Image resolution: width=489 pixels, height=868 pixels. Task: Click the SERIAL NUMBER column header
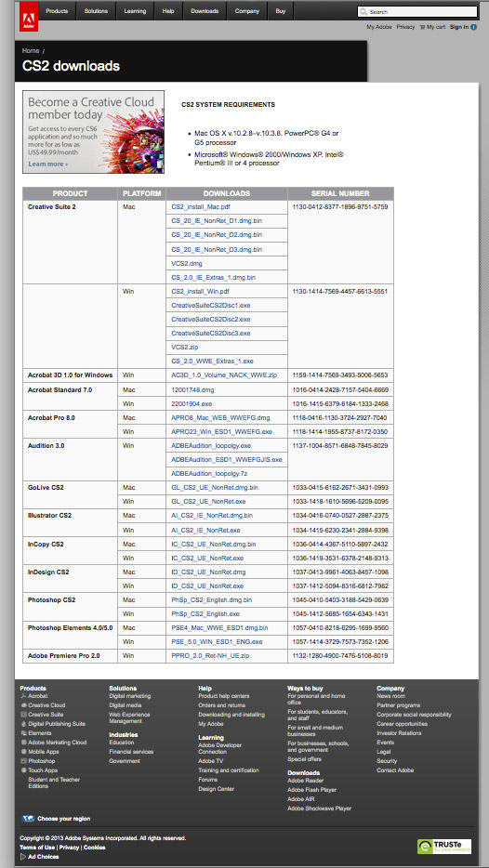[340, 193]
